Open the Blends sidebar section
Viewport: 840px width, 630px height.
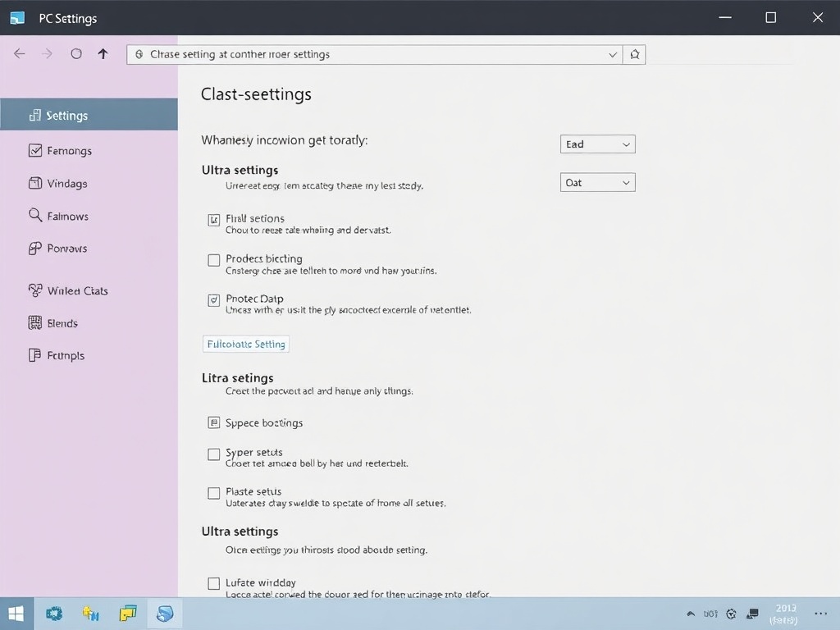pyautogui.click(x=61, y=323)
